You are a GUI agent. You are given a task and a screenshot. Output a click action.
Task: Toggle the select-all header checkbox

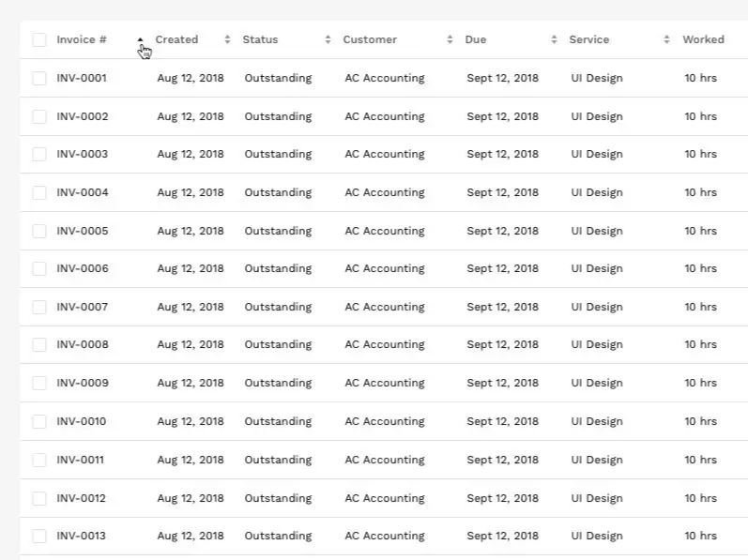point(39,39)
